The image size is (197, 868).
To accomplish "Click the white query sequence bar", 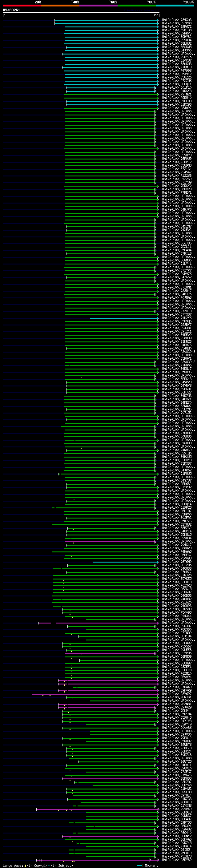I will click(81, 13).
